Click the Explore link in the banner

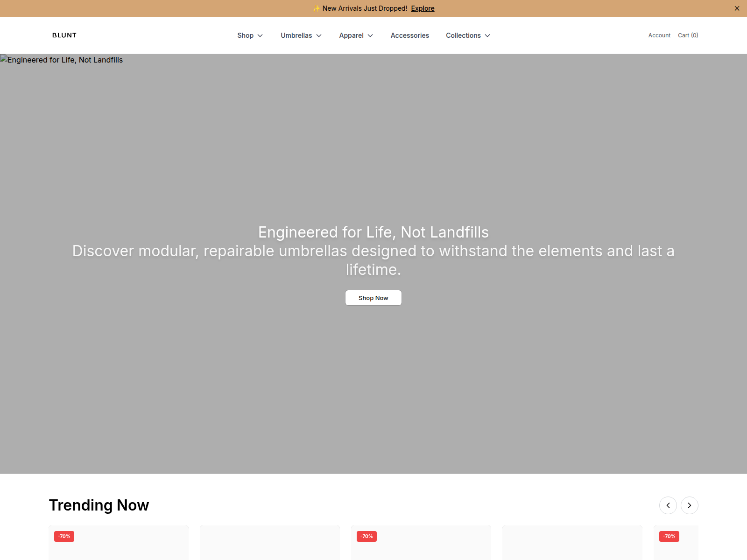coord(423,8)
